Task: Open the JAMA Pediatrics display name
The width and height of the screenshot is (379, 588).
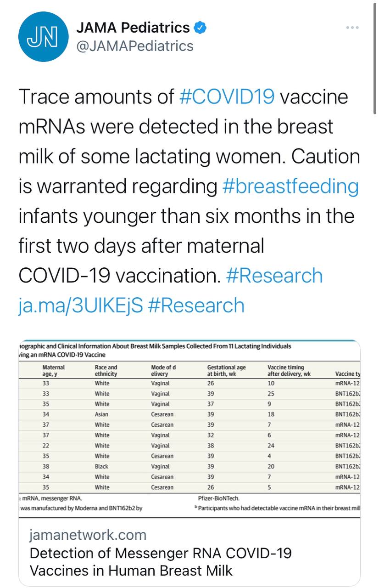Action: coord(133,28)
